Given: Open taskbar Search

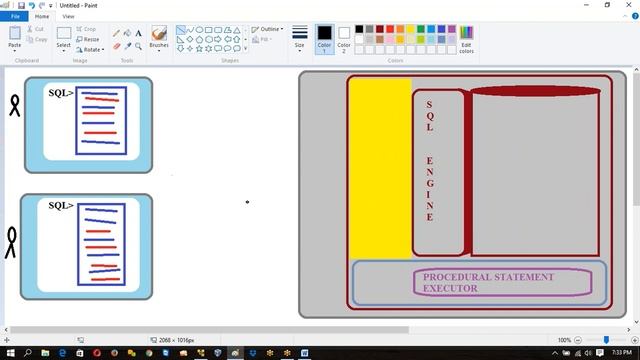Looking at the screenshot, I should coord(27,353).
